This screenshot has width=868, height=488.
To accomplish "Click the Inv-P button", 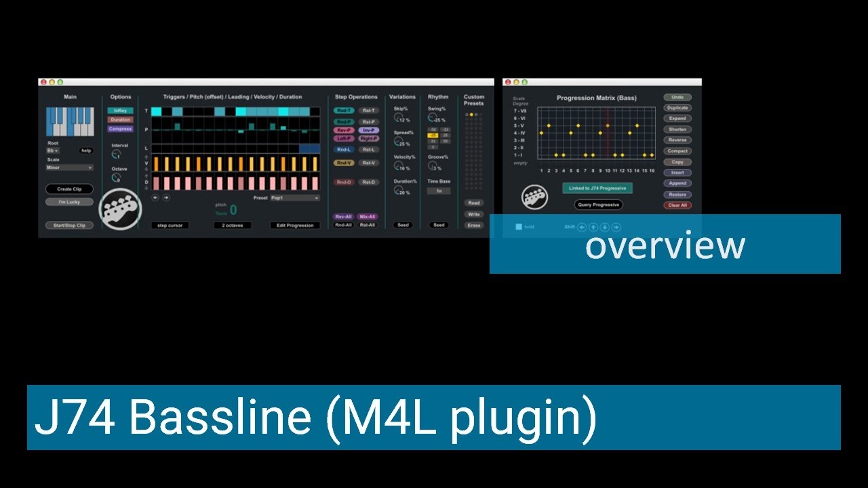I will [368, 130].
